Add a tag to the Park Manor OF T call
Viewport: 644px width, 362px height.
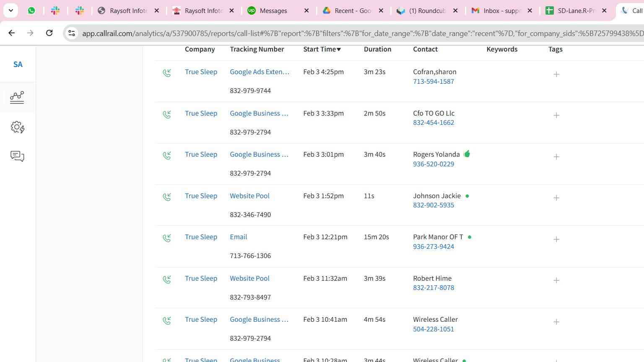click(556, 239)
